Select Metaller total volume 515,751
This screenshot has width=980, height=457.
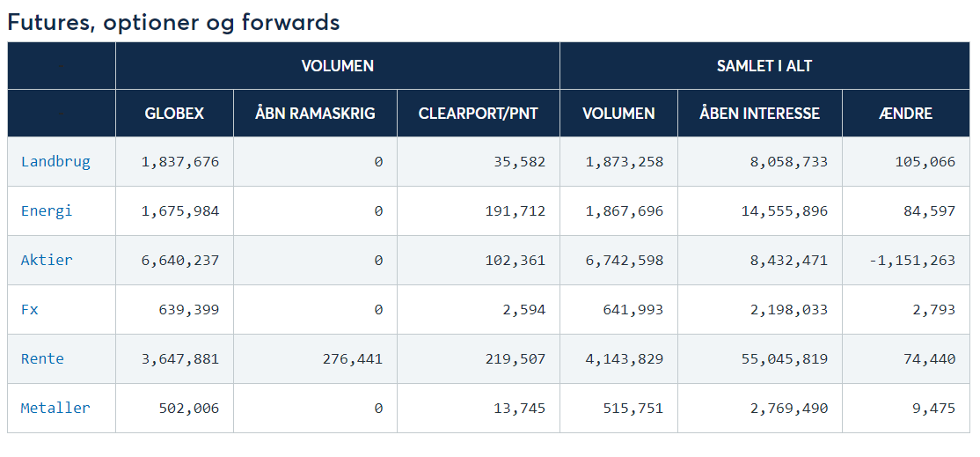[x=633, y=409]
